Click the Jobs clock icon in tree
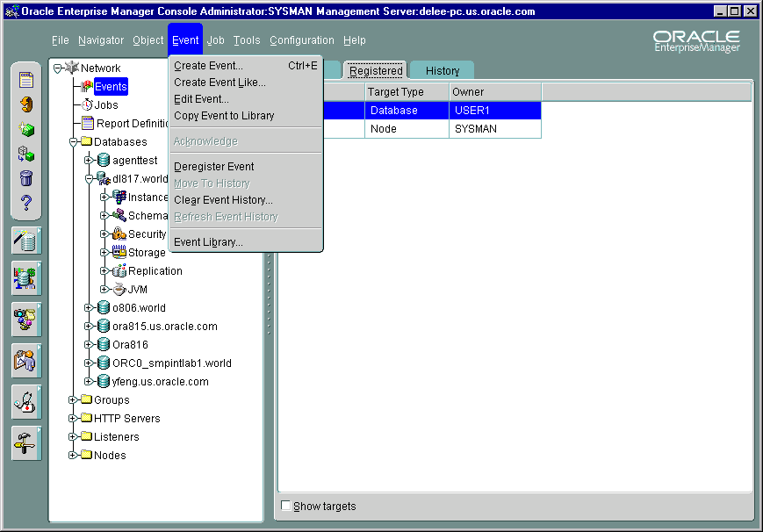763x532 pixels. coord(87,105)
